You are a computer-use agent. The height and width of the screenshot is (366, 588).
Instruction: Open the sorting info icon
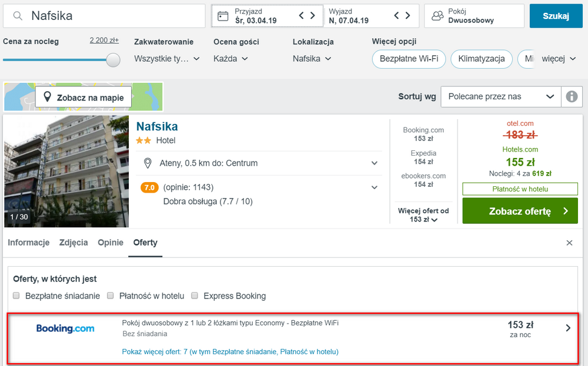pyautogui.click(x=572, y=97)
